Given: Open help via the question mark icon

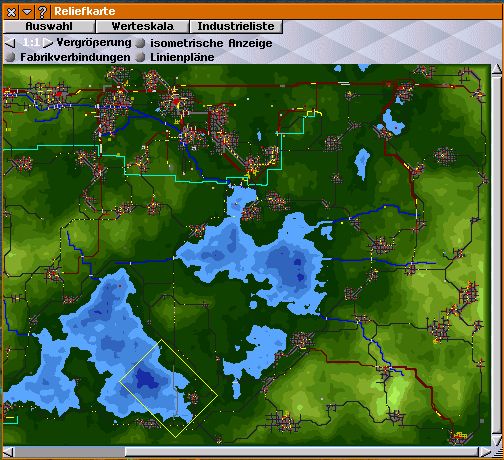Looking at the screenshot, I should (x=42, y=12).
